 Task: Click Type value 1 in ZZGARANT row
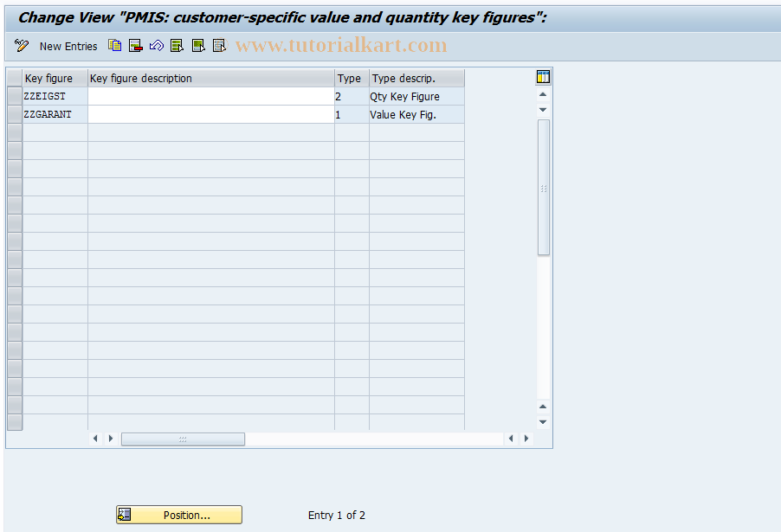[352, 114]
